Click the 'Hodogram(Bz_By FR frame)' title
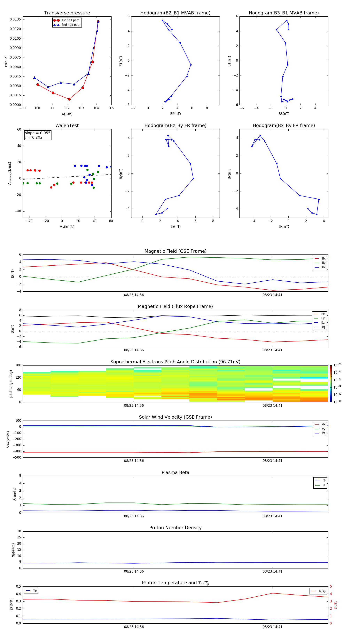 click(x=175, y=125)
